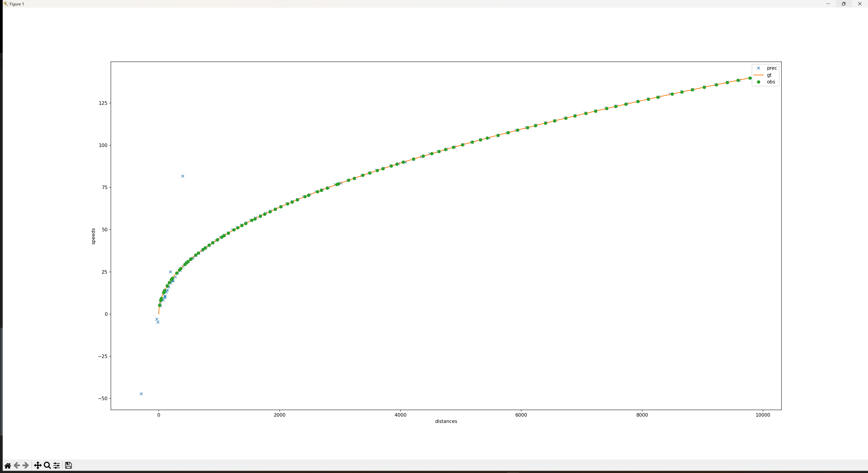868x473 pixels.
Task: Click y-axis tick label −25
Action: click(103, 356)
